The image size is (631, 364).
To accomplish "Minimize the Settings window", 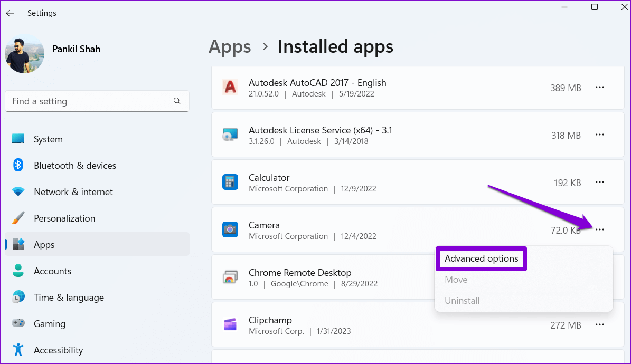I will [x=564, y=7].
